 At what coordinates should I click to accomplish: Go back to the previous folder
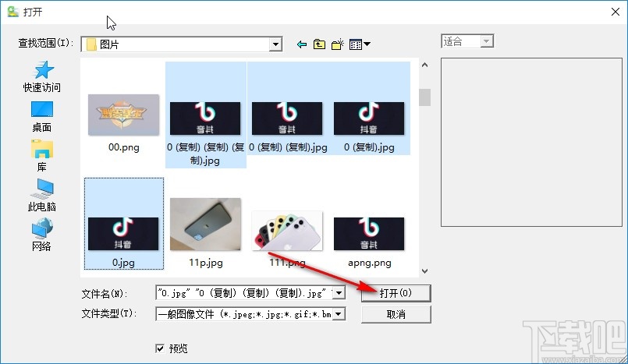302,44
